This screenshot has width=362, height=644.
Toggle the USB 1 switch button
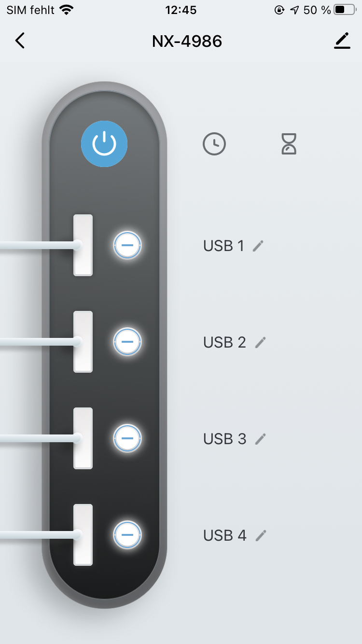127,245
